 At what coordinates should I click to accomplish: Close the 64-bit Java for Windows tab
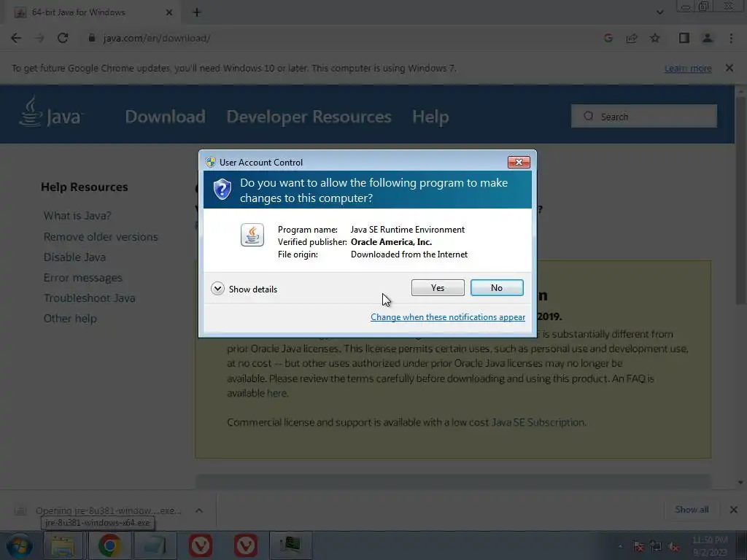click(169, 12)
